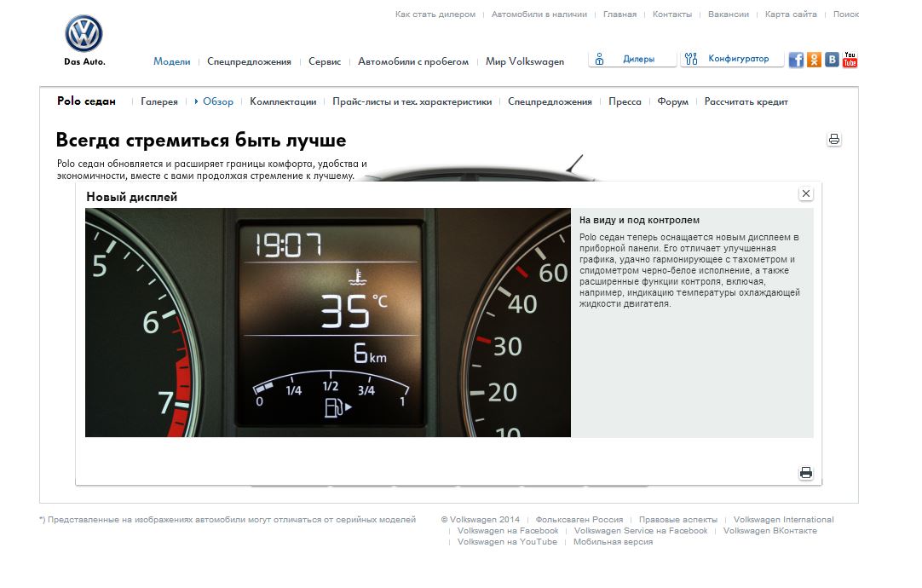Click the Как стать дилером link
This screenshot has width=922, height=588.
[x=435, y=14]
